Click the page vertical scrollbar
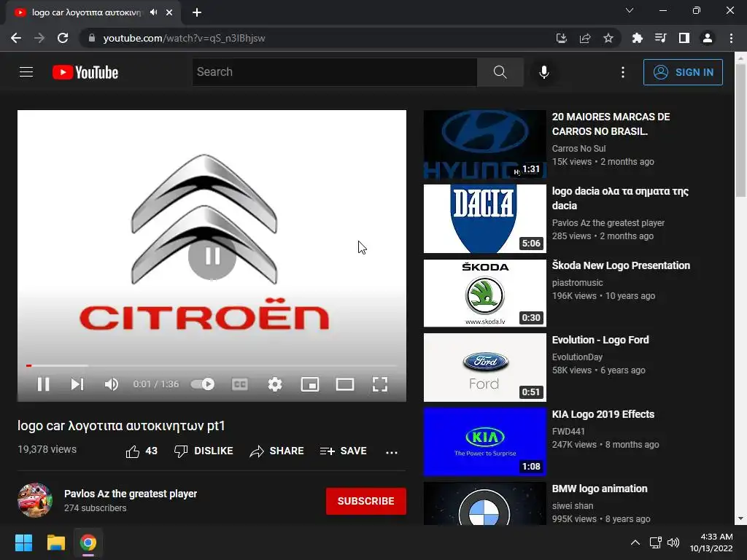 740,130
